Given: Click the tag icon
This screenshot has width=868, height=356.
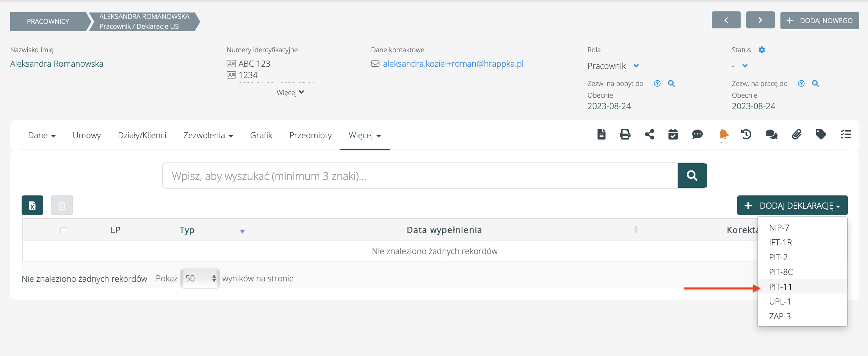Looking at the screenshot, I should (x=821, y=134).
